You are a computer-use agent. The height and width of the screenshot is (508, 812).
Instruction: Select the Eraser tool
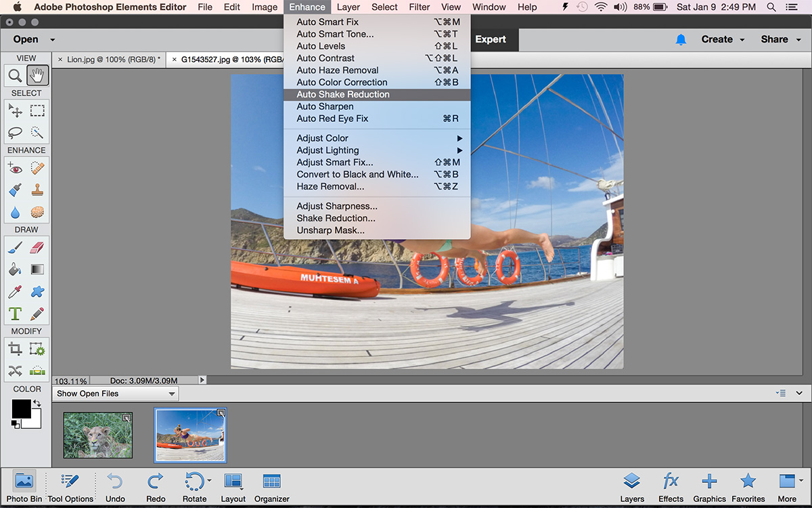(x=38, y=247)
